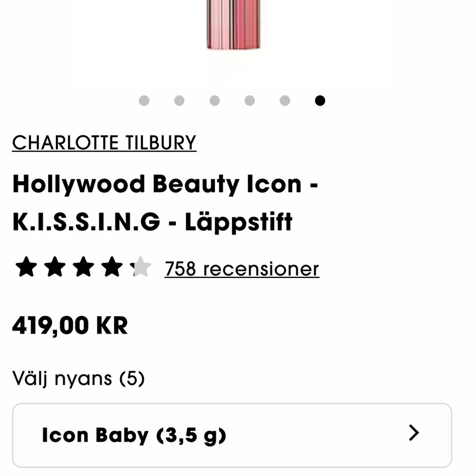Go to the first image carousel dot
This screenshot has width=476, height=476.
[144, 100]
